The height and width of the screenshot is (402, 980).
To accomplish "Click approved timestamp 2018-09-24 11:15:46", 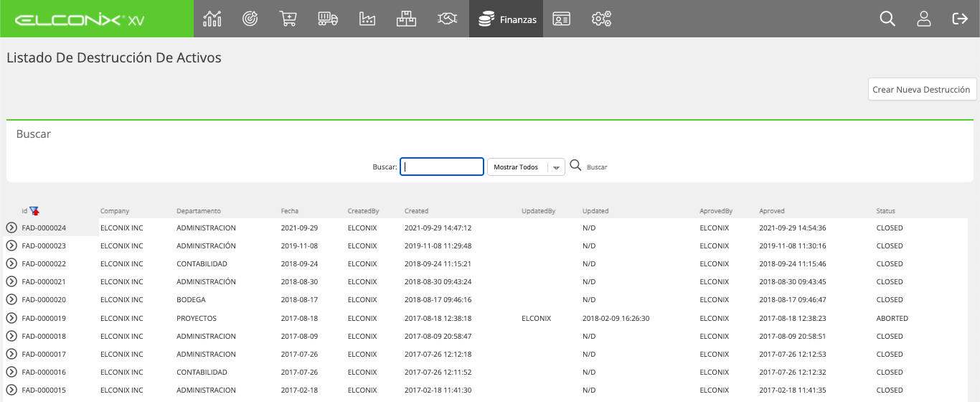I will (793, 263).
